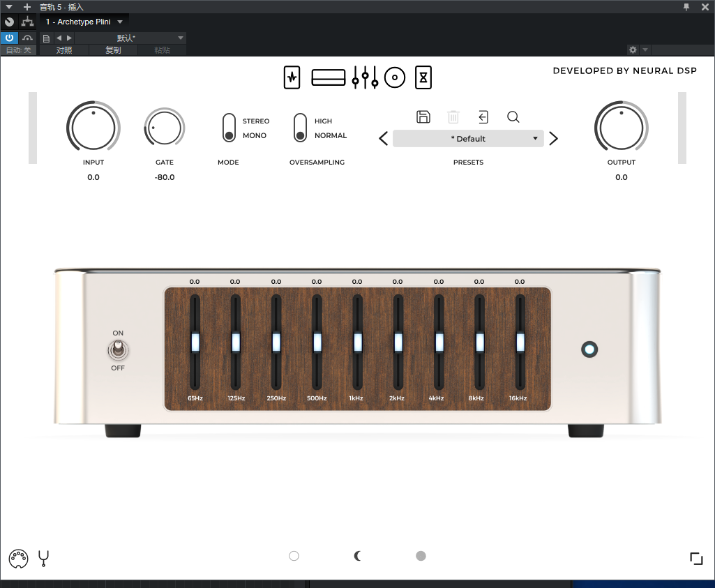The width and height of the screenshot is (715, 588).
Task: Click the window resize corner icon
Action: click(x=696, y=559)
